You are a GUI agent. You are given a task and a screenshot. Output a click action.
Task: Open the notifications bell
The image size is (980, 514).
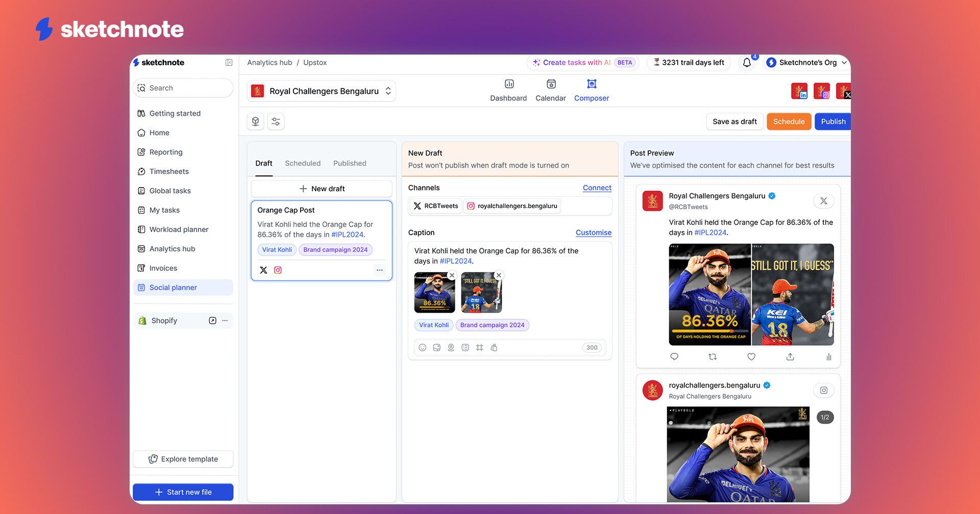[x=747, y=62]
